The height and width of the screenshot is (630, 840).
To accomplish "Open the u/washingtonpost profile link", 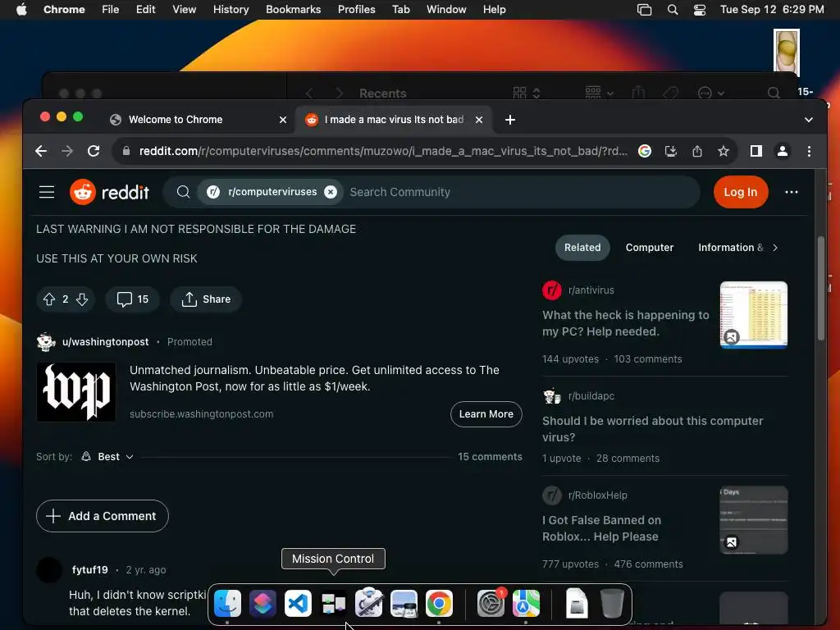I will [x=106, y=342].
